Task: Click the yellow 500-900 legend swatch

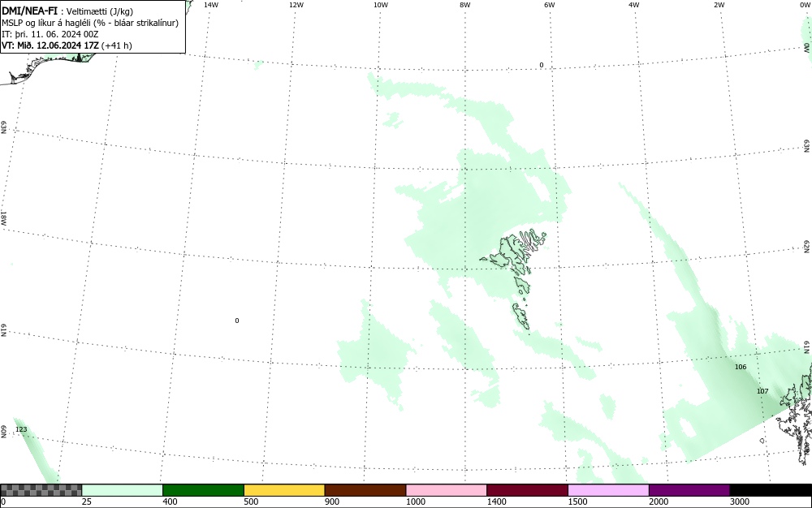Action: click(x=284, y=490)
